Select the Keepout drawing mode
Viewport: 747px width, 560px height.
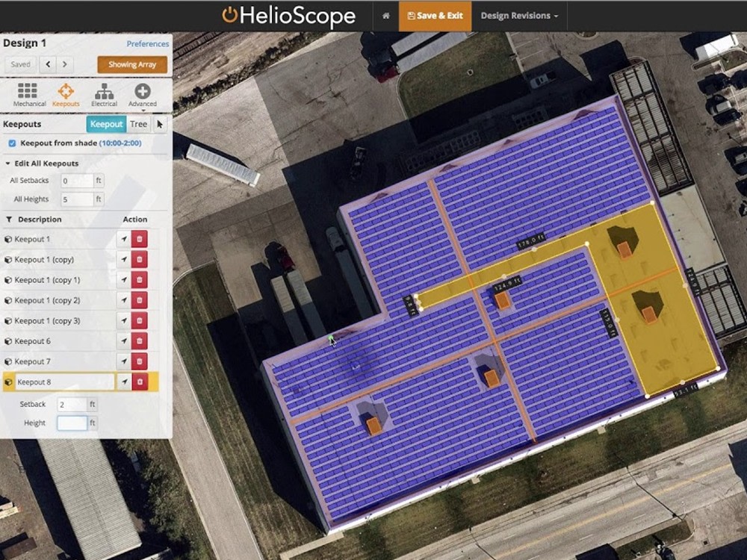point(106,124)
